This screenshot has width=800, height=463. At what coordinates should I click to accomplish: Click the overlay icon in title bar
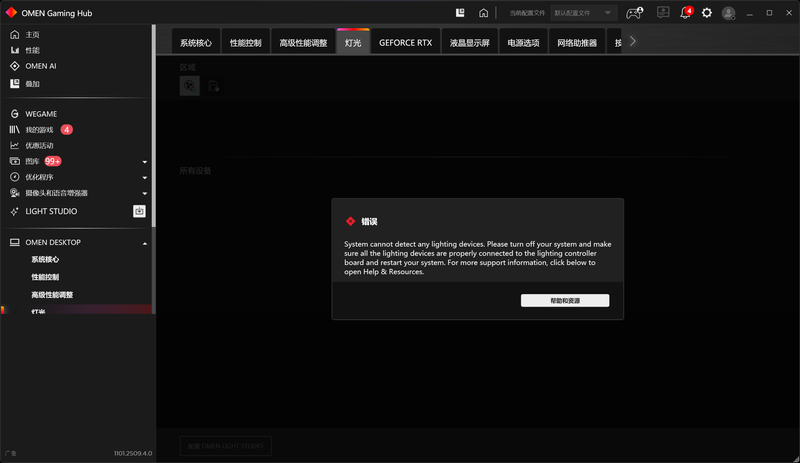[x=460, y=13]
